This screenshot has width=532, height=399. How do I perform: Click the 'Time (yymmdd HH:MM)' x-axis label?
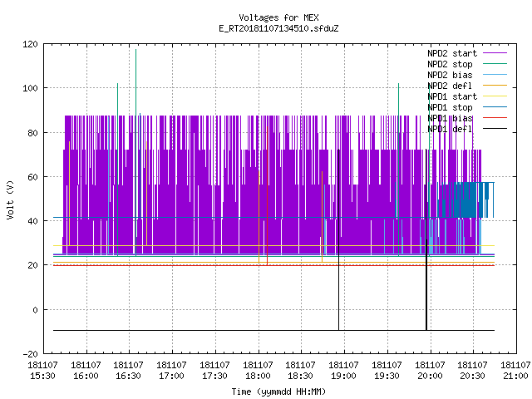coord(278,392)
